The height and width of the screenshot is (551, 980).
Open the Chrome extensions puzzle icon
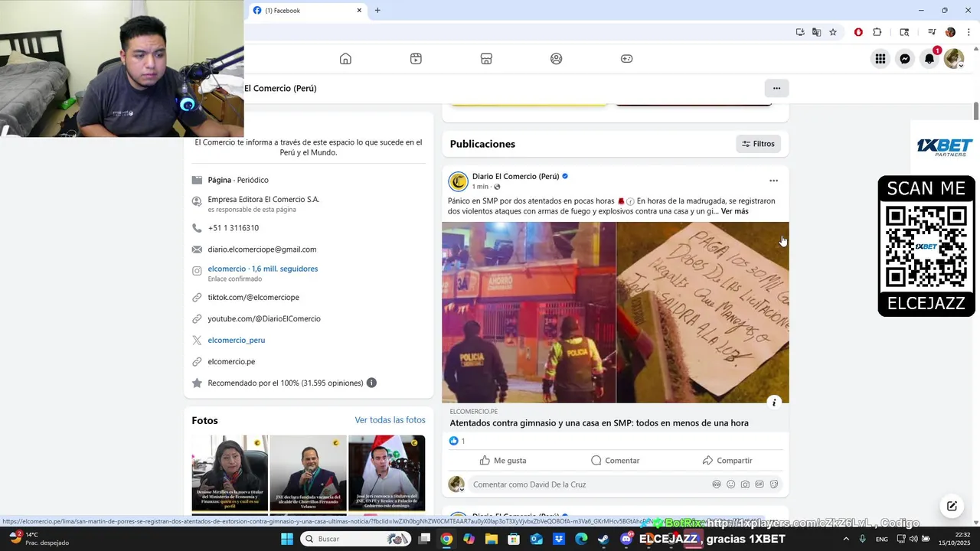877,32
